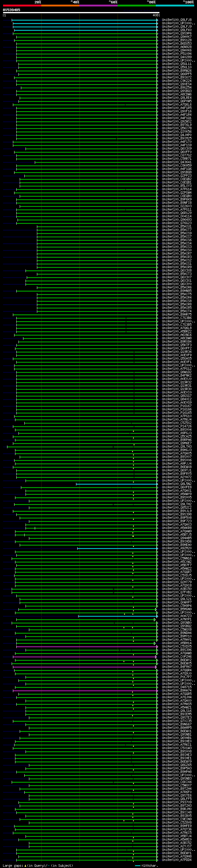The width and height of the screenshot is (197, 868).
Task: Click the 'Large gaps' legend text
Action: pyautogui.click(x=13, y=866)
